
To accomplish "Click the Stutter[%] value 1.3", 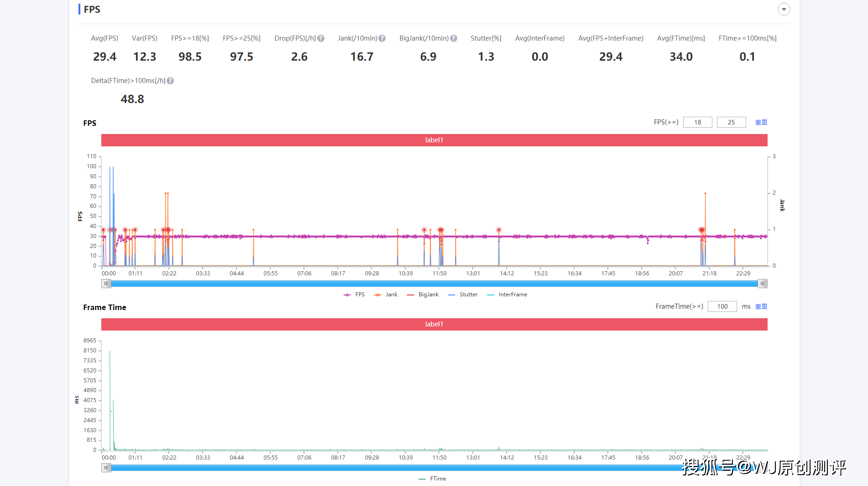I will [x=486, y=57].
